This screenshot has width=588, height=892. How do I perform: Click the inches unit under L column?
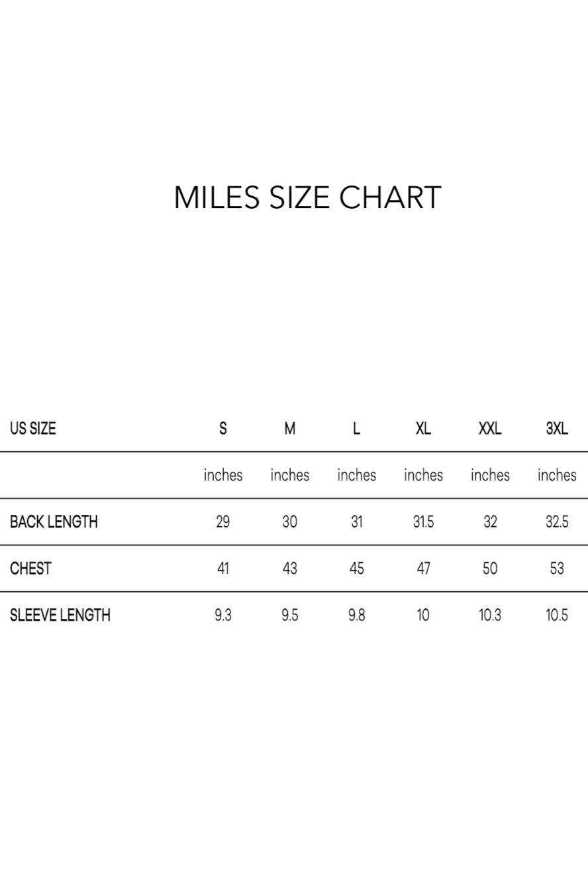tap(356, 474)
